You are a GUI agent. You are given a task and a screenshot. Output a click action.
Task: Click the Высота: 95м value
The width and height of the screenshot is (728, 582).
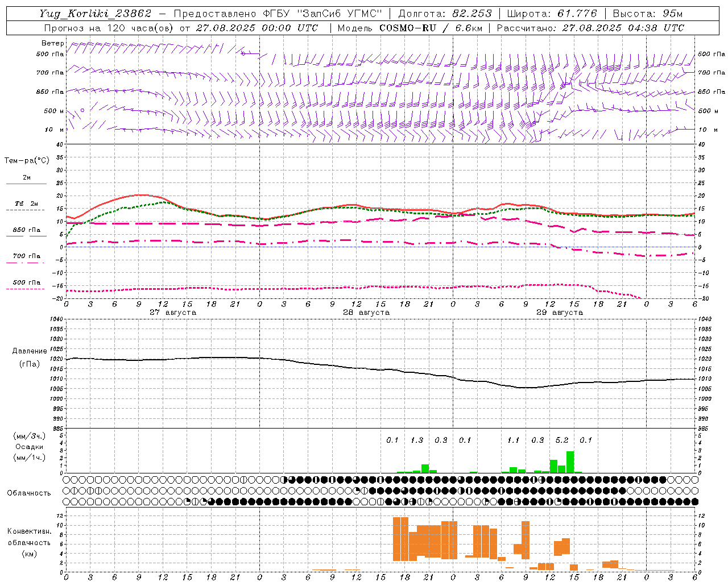pyautogui.click(x=647, y=14)
